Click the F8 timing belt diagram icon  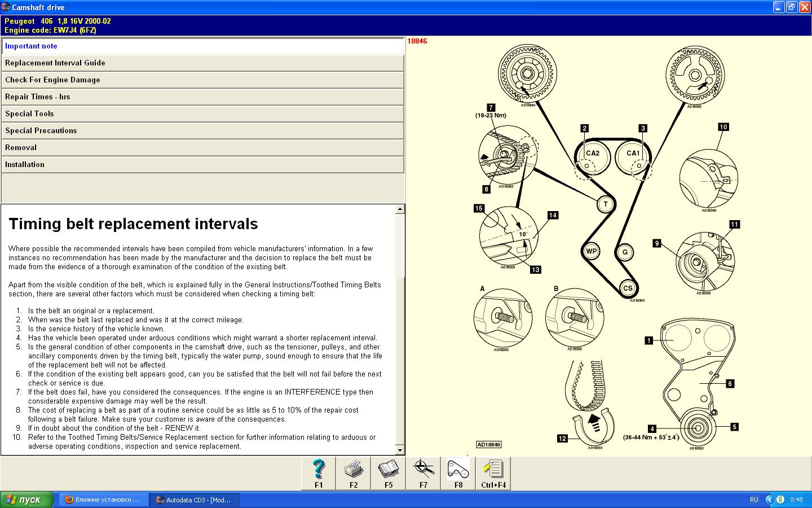[458, 473]
